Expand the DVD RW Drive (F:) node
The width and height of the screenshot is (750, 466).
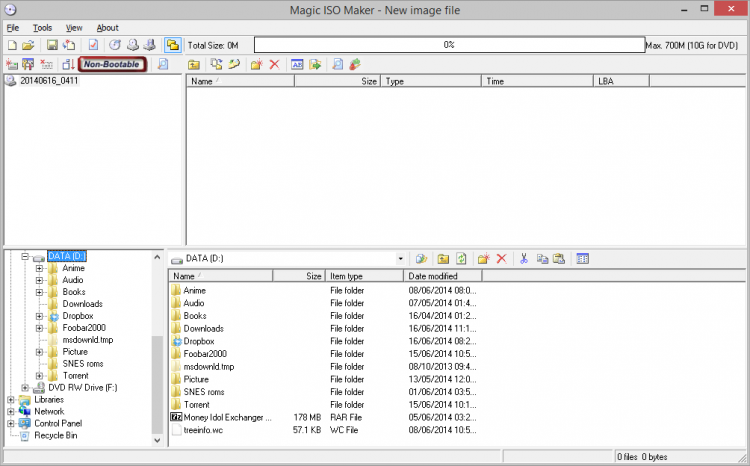tap(25, 388)
